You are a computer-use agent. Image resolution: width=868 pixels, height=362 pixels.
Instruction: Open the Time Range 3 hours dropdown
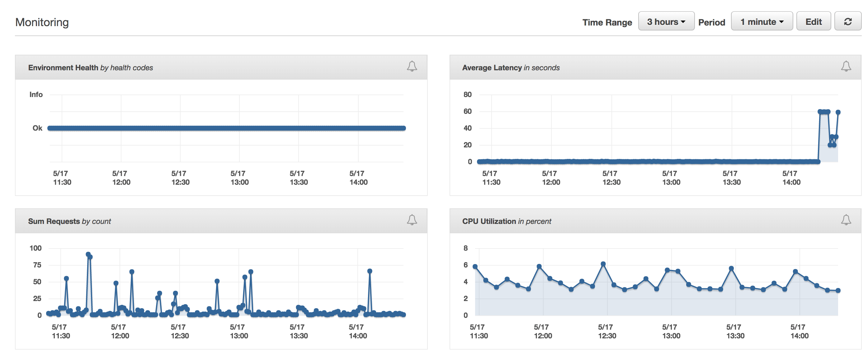[x=666, y=22]
